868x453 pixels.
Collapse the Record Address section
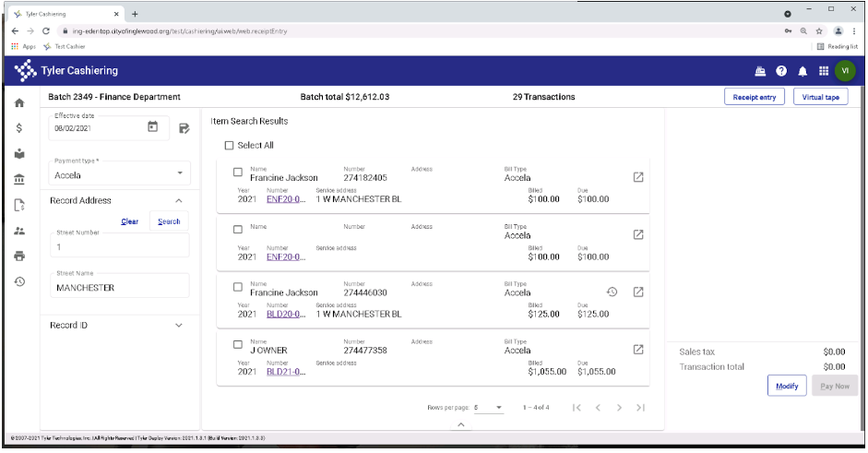(179, 200)
